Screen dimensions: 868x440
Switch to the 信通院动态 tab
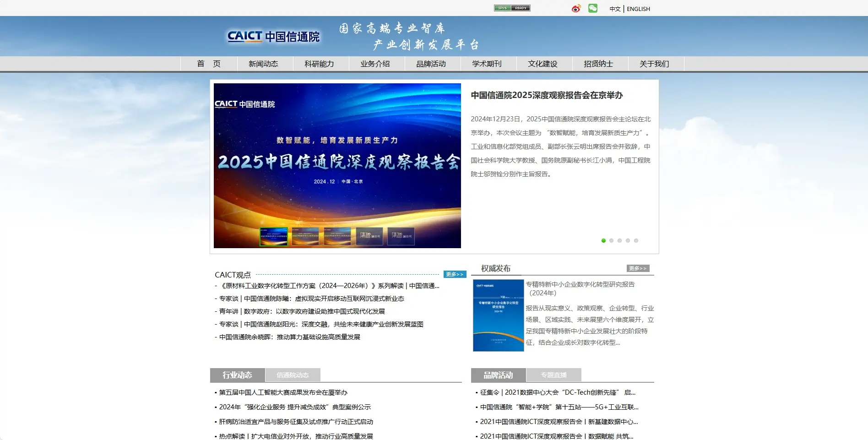pos(293,375)
